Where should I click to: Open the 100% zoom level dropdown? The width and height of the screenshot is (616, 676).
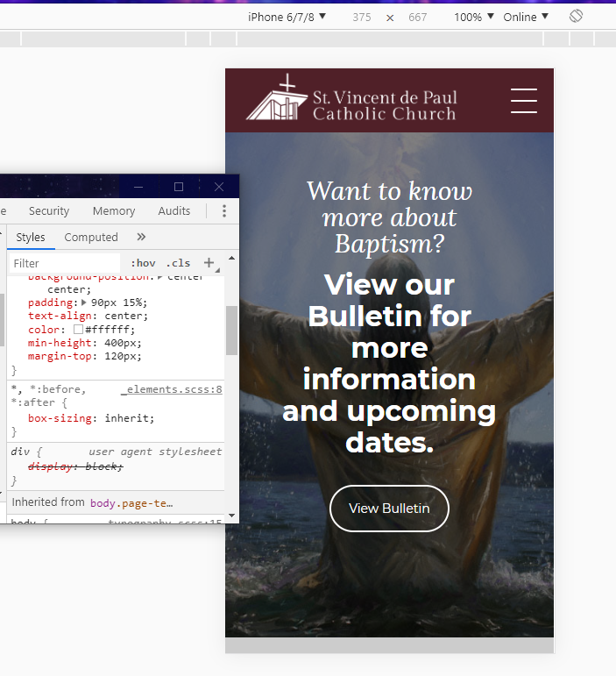pos(473,17)
